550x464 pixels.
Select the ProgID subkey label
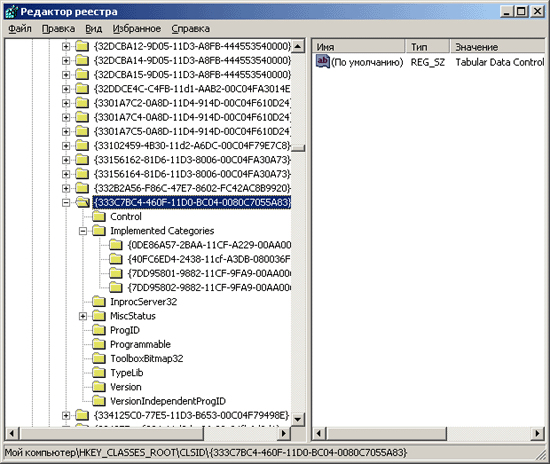point(125,330)
